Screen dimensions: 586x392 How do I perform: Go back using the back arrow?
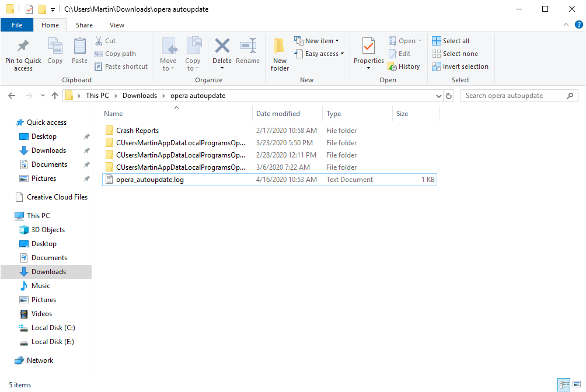(12, 96)
